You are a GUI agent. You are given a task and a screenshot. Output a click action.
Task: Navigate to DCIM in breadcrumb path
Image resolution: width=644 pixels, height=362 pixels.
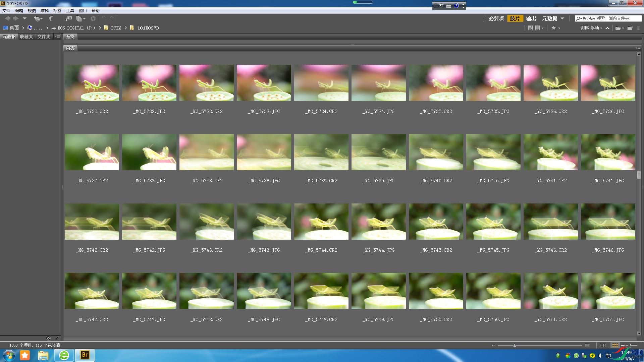pyautogui.click(x=116, y=28)
